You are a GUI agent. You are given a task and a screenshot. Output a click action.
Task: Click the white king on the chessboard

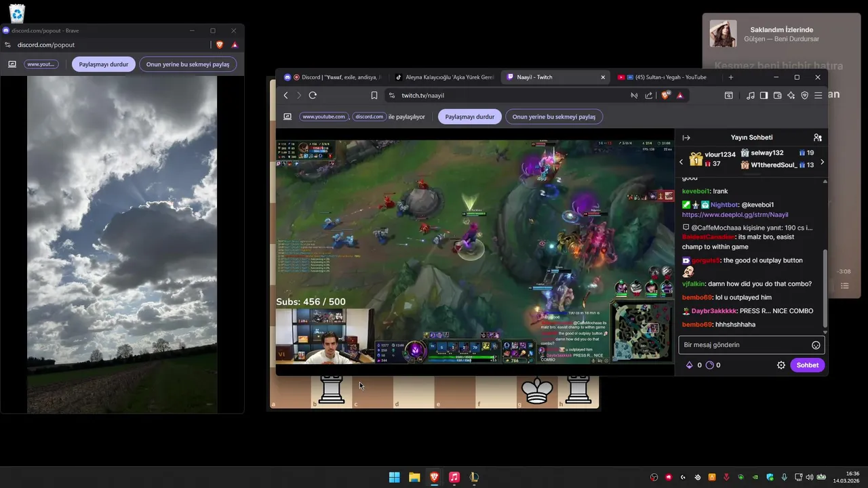[x=536, y=390]
